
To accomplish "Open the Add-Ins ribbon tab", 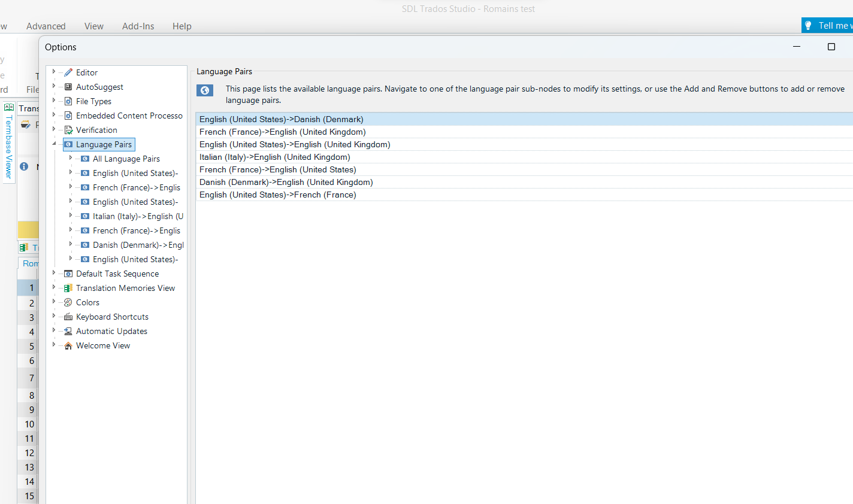I will click(x=138, y=26).
